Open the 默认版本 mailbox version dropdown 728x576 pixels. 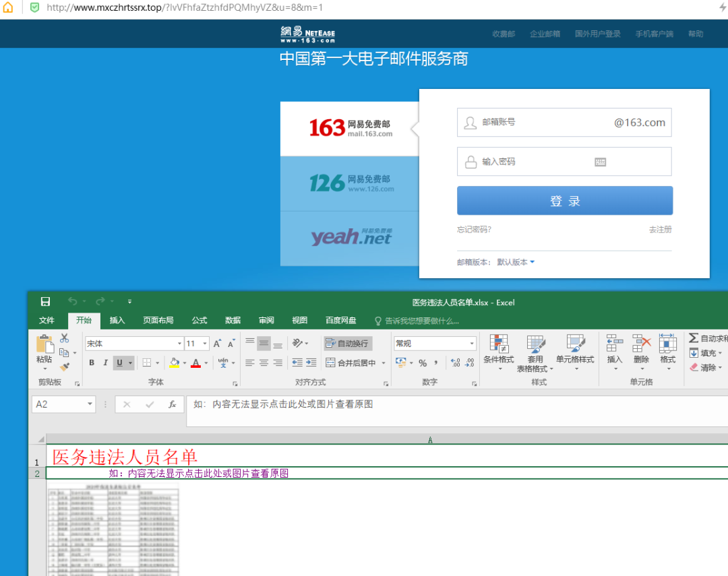tap(516, 262)
